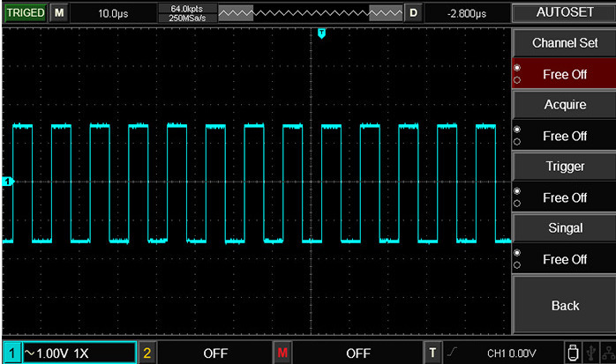Select lower radio dot under Singal
Screen dimensions: 616x364
click(517, 265)
